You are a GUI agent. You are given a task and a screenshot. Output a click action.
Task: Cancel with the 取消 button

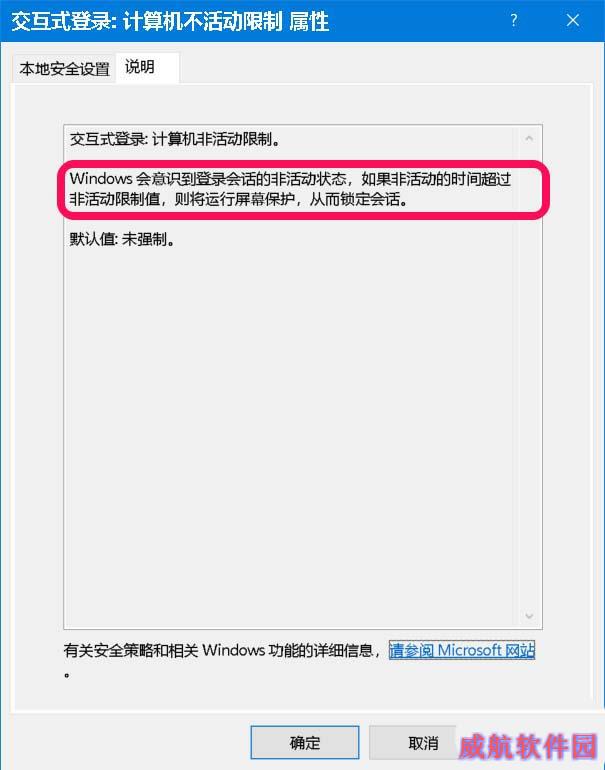coord(423,742)
